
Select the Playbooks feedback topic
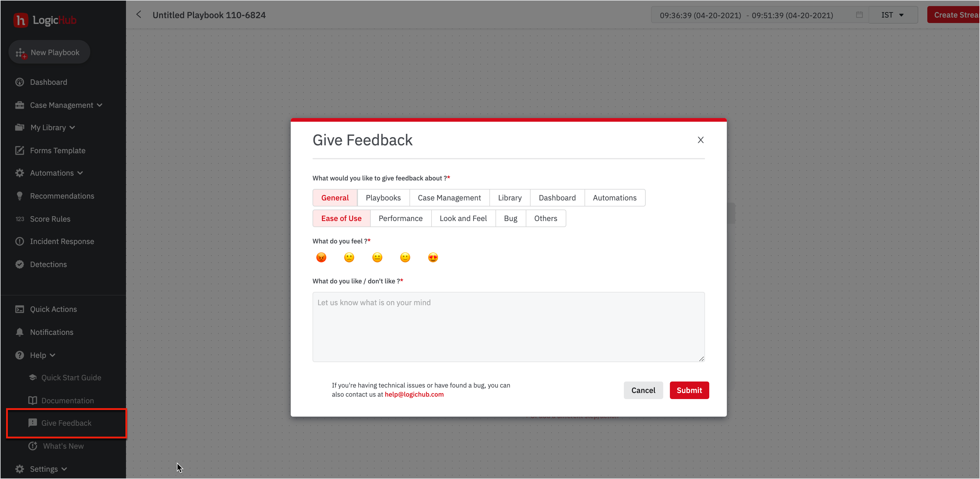tap(383, 198)
